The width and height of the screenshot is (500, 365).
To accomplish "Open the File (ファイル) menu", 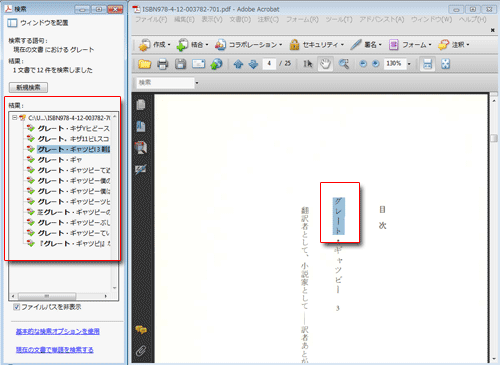I will pos(151,19).
